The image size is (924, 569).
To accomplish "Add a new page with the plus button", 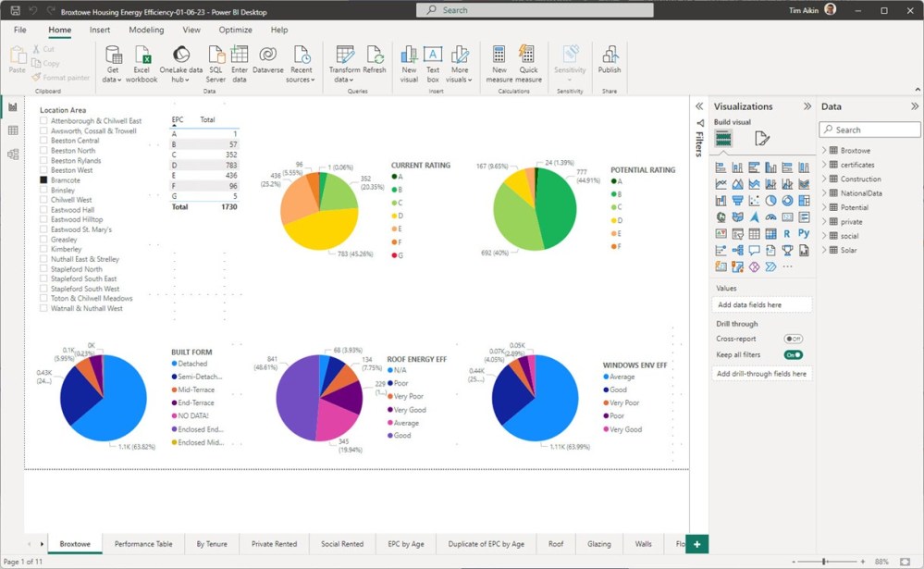I will pyautogui.click(x=698, y=544).
